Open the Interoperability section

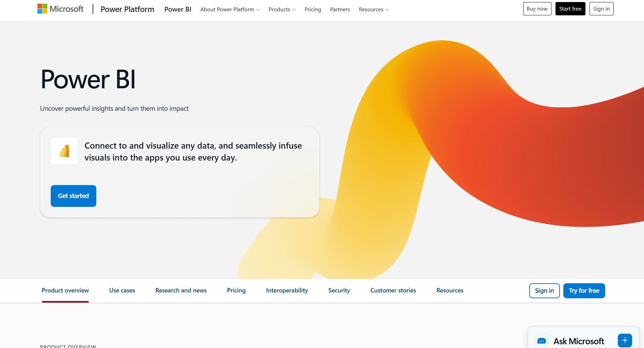pyautogui.click(x=287, y=290)
